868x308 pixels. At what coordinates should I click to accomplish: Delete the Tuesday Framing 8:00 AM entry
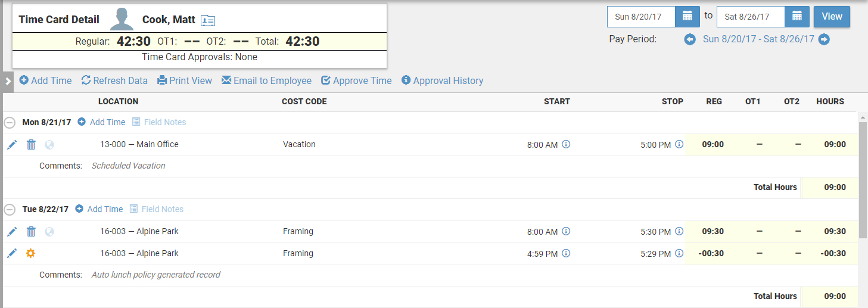(x=31, y=231)
